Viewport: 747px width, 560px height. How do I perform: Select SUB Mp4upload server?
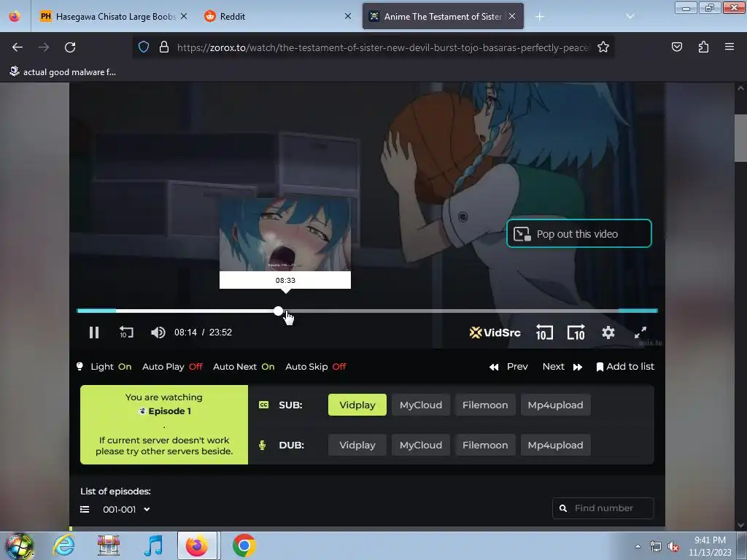pyautogui.click(x=555, y=405)
